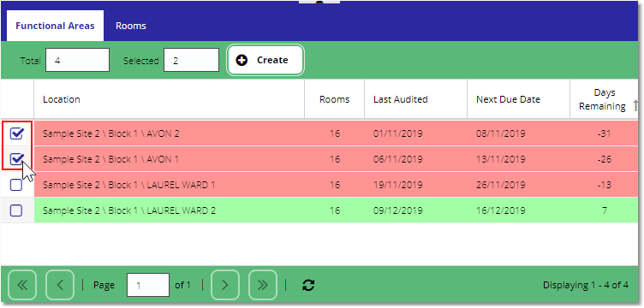Sort by Days Remaining header

click(604, 99)
